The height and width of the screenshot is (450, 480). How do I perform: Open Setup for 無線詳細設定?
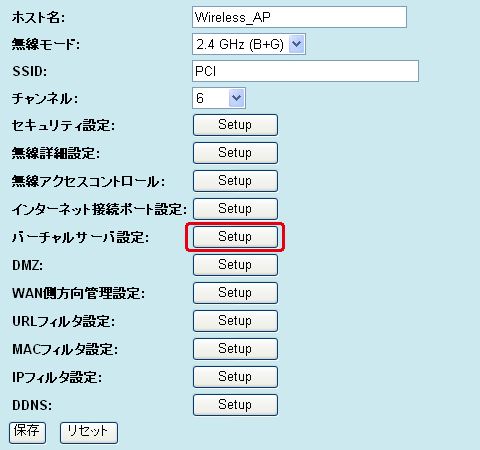(235, 153)
